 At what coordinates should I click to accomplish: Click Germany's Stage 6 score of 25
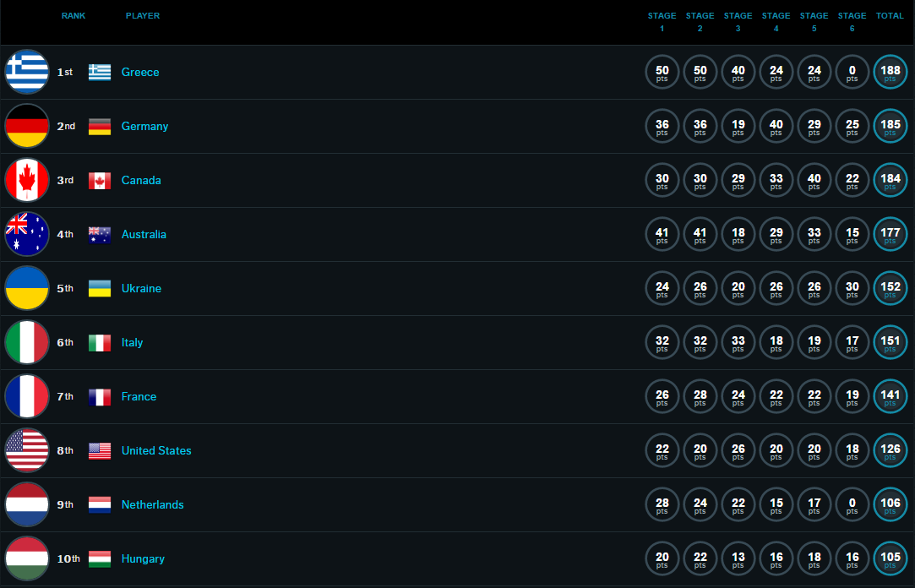click(852, 126)
